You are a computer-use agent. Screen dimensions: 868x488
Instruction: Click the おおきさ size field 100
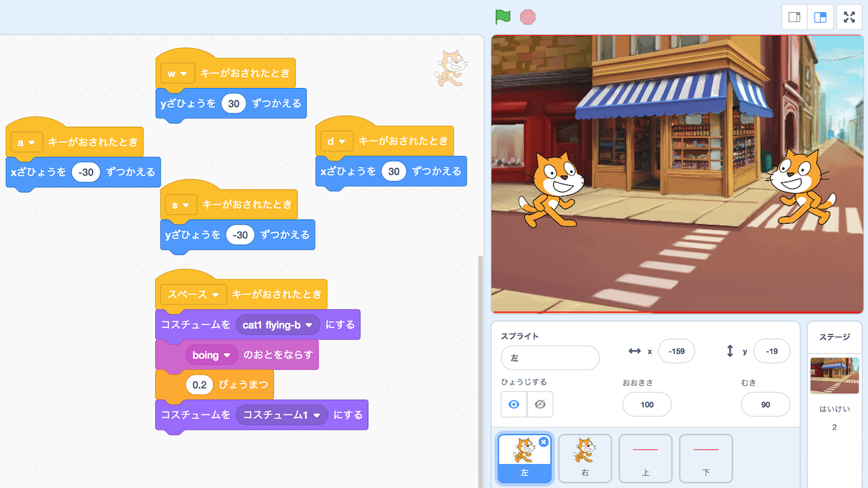click(647, 405)
